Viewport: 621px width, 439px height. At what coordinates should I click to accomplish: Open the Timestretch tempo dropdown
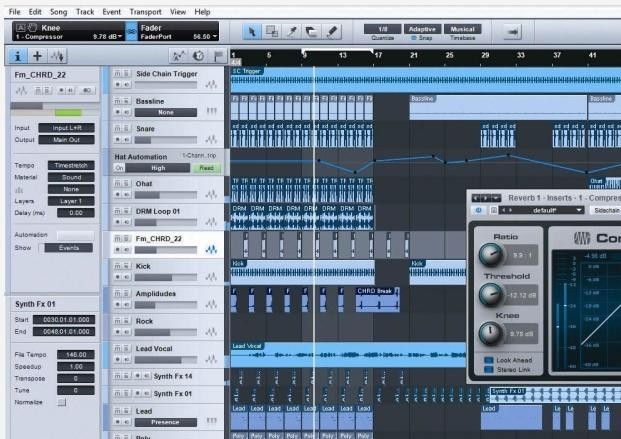[x=70, y=164]
